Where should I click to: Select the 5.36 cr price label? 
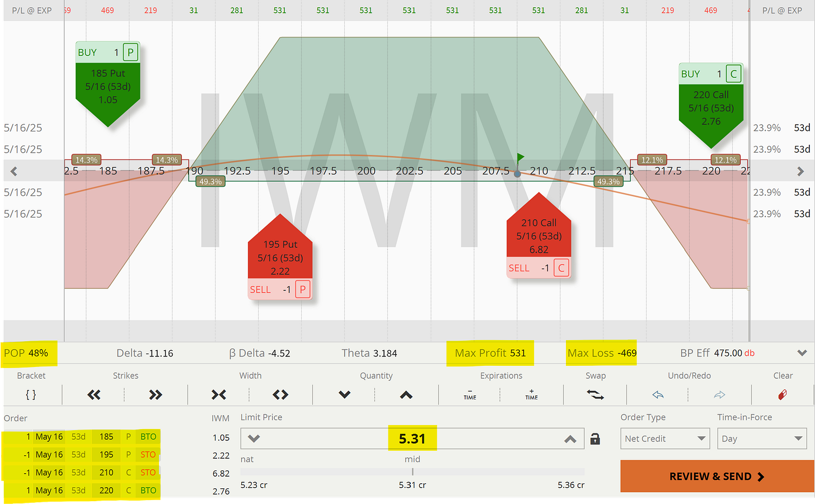[571, 485]
